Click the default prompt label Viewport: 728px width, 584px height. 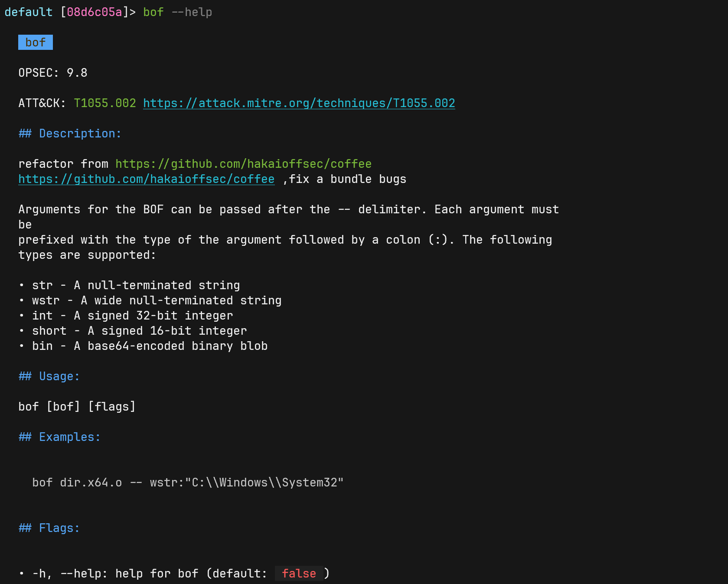coord(28,12)
